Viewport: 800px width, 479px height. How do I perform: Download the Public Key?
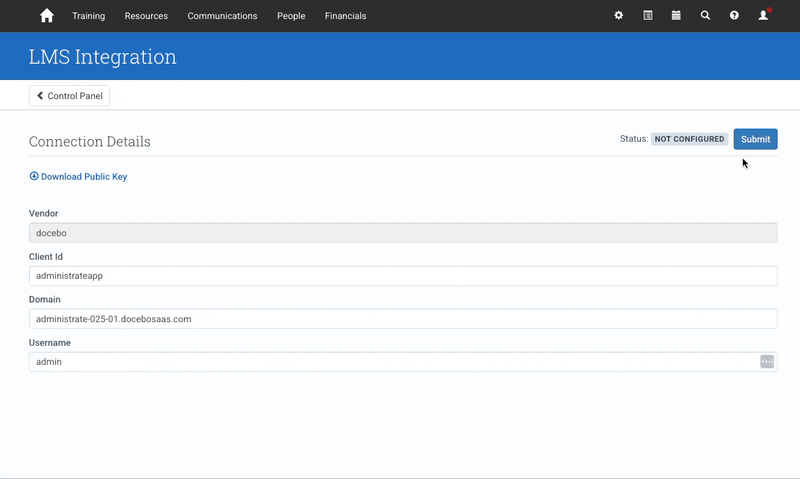tap(78, 177)
